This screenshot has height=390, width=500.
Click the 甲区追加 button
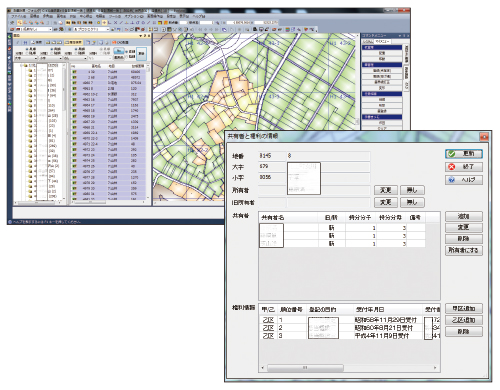coord(464,308)
